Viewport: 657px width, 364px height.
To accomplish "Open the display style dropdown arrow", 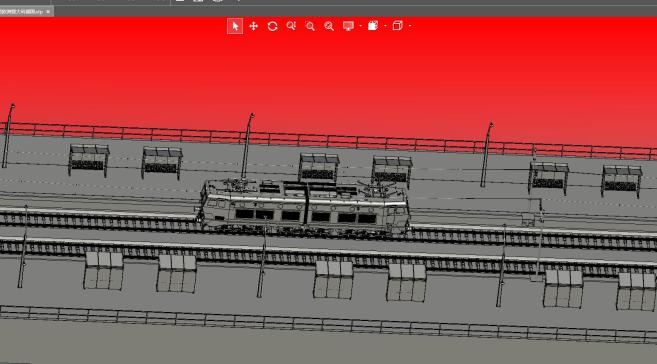I will 361,26.
